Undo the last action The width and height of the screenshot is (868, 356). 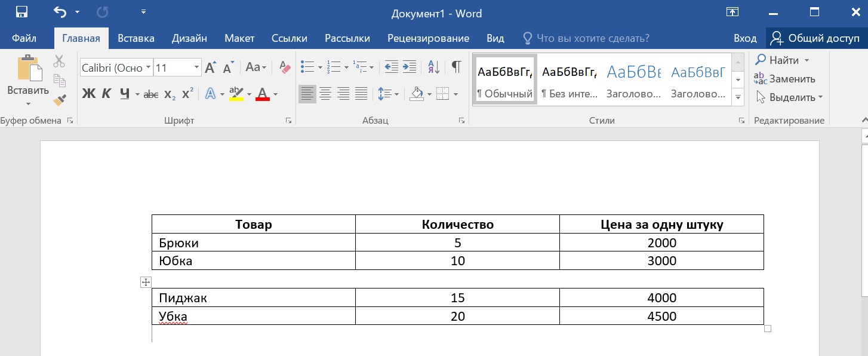click(x=60, y=12)
